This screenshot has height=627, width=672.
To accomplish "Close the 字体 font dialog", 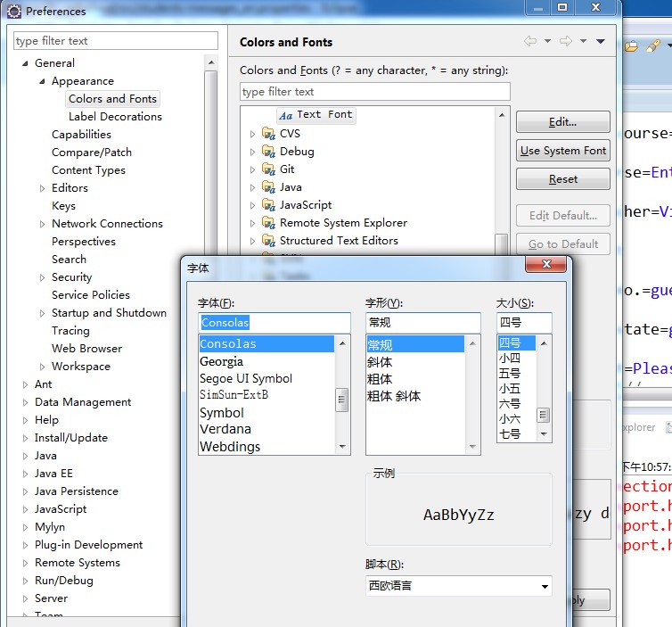I will tap(546, 264).
